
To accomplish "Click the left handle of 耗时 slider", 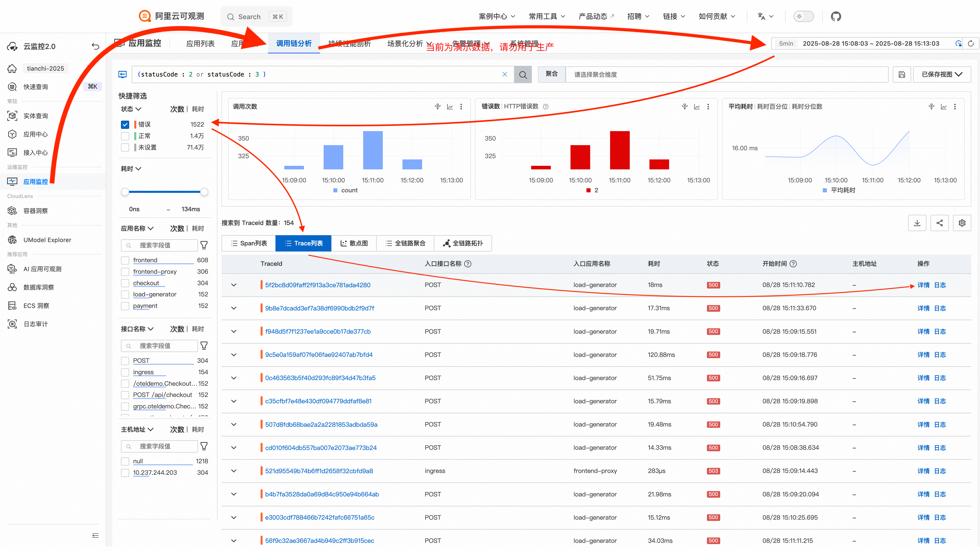I will 125,192.
